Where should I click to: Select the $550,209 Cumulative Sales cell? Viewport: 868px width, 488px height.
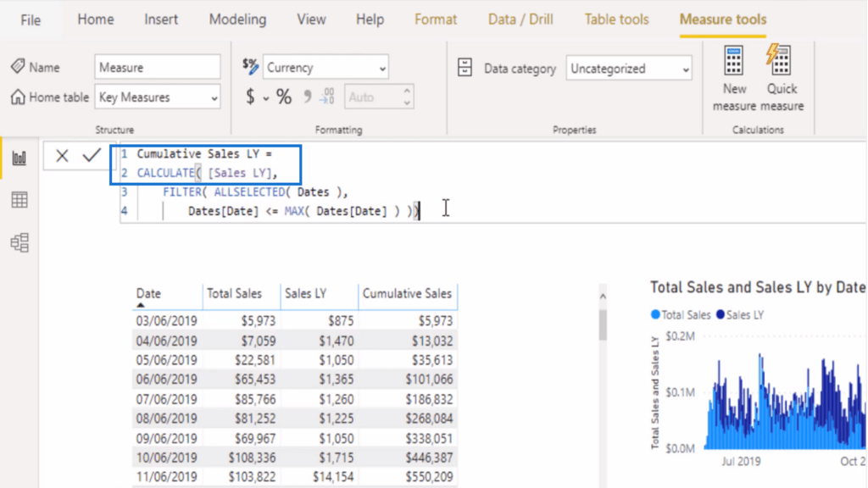(429, 476)
